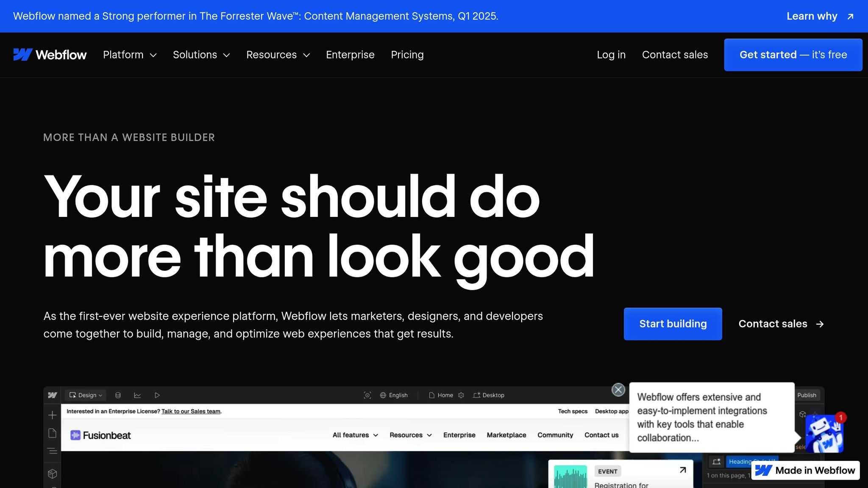Open the Design mode dropdown

click(x=86, y=395)
